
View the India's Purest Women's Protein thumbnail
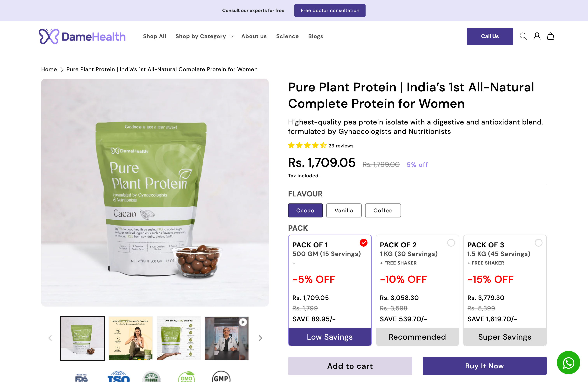pos(130,338)
